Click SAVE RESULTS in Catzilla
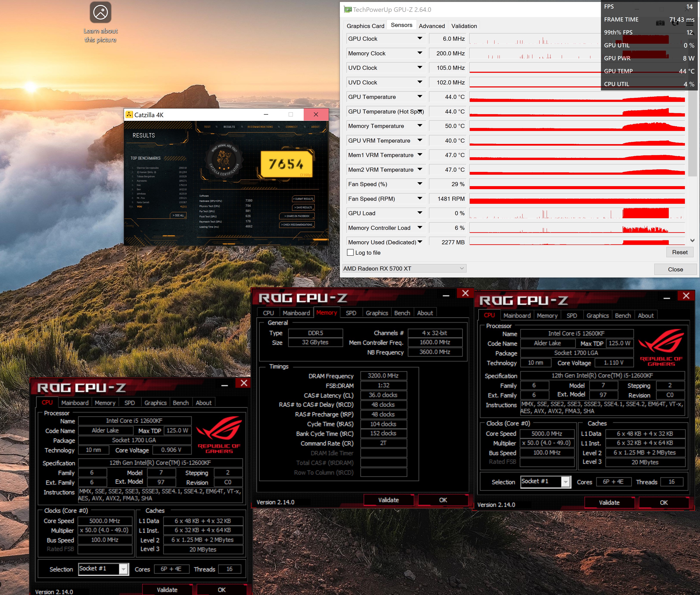700x595 pixels. point(303,207)
